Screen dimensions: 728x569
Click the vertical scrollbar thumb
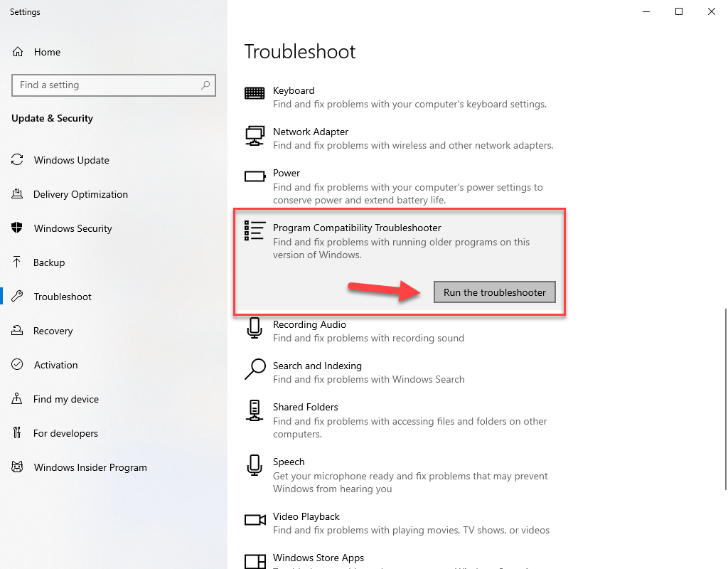[726, 398]
